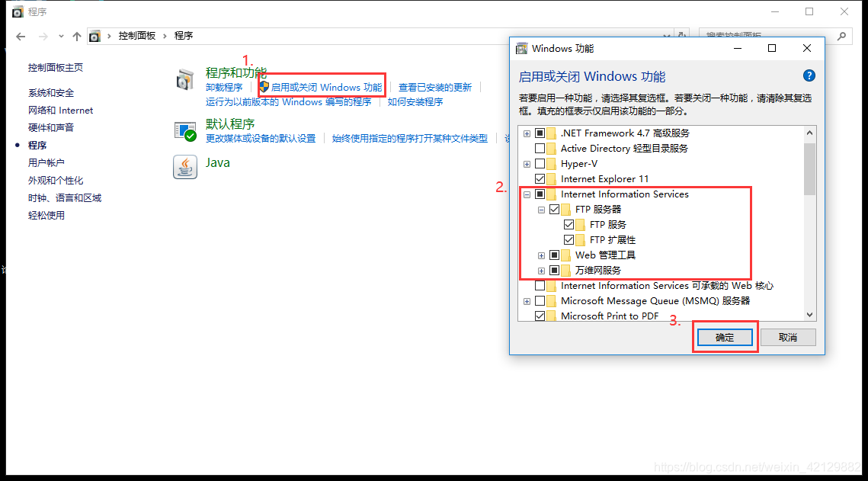Click 取消 button in Windows 功能
868x481 pixels.
coord(788,337)
